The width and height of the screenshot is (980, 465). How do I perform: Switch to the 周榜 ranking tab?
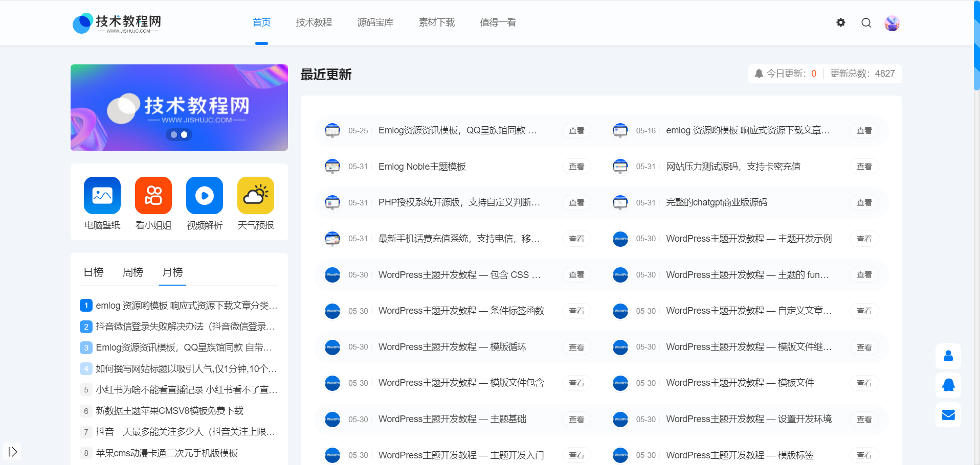[132, 272]
